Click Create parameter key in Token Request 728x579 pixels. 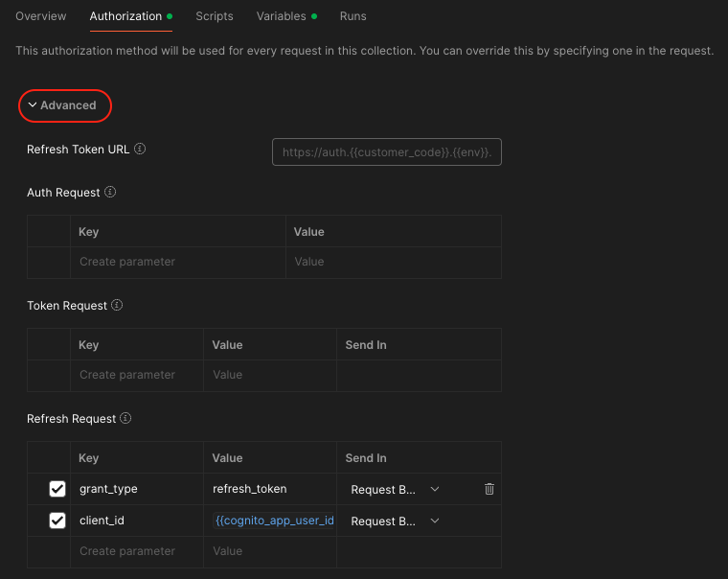click(x=136, y=375)
